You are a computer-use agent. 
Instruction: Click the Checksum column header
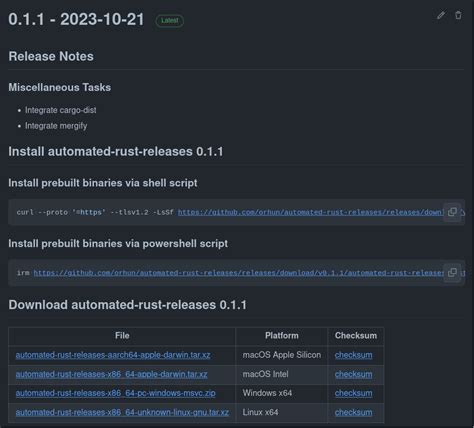click(x=356, y=336)
